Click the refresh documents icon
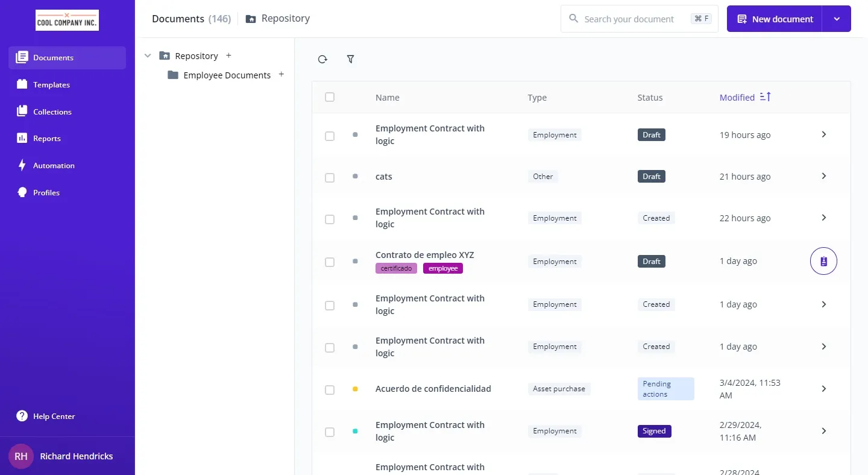Screen dimensions: 868x475 (x=322, y=59)
